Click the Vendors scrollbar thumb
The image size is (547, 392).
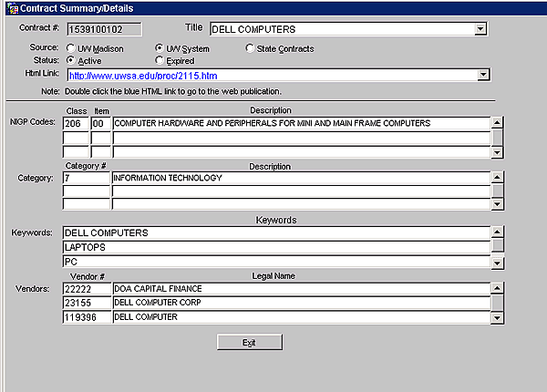[497, 302]
